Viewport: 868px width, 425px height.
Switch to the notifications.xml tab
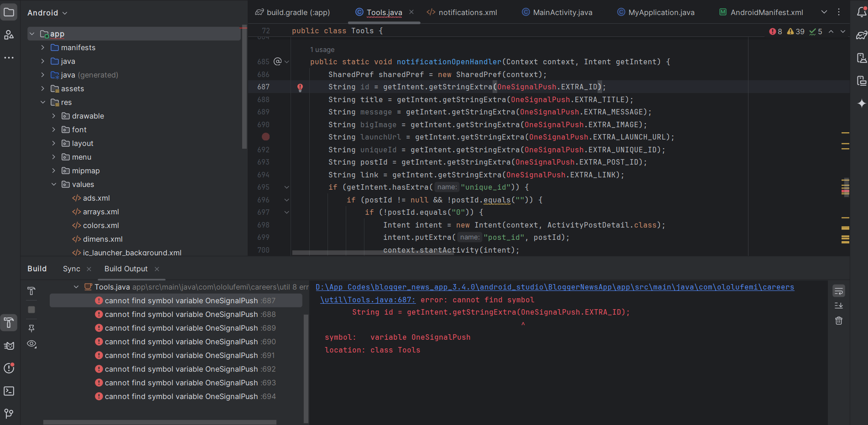point(462,12)
